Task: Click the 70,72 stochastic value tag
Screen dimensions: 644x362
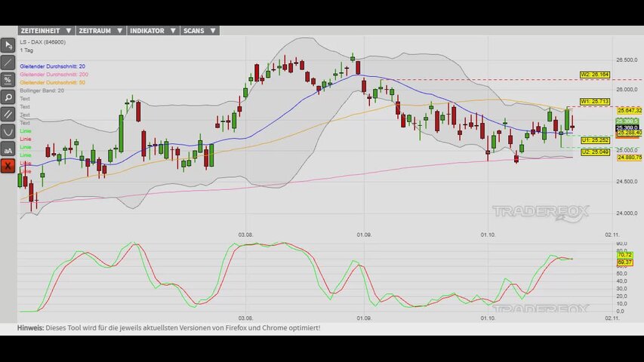Action: pos(624,256)
